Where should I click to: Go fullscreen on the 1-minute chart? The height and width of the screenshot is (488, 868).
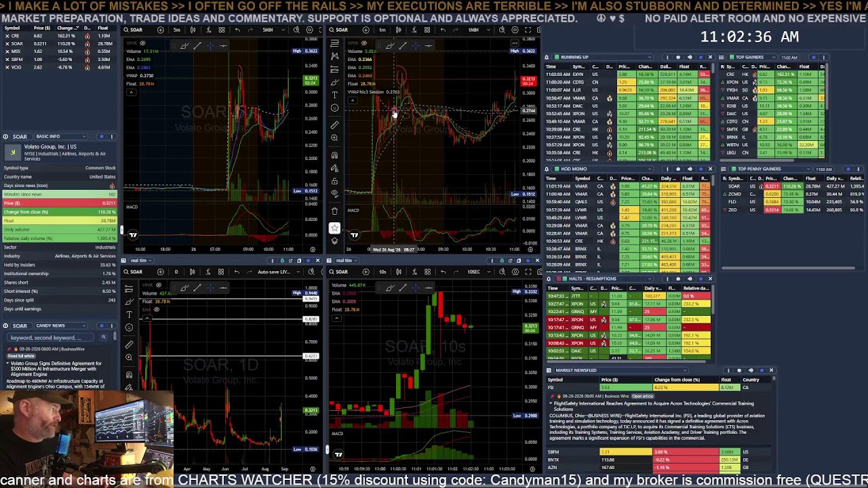pyautogui.click(x=528, y=30)
